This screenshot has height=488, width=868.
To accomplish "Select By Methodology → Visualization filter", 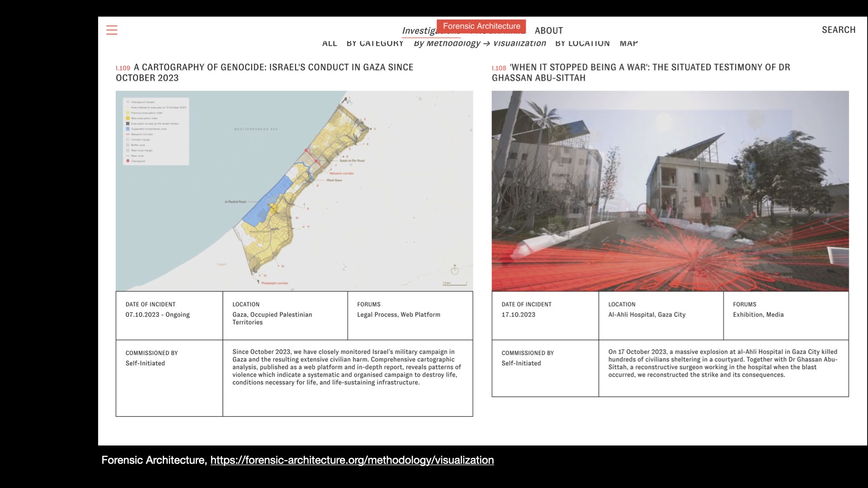I will [480, 43].
